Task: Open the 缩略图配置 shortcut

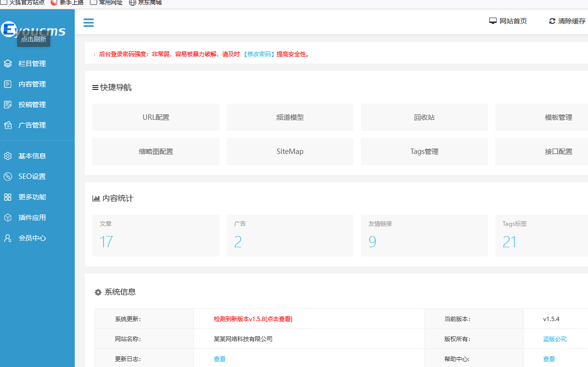Action: pyautogui.click(x=156, y=151)
